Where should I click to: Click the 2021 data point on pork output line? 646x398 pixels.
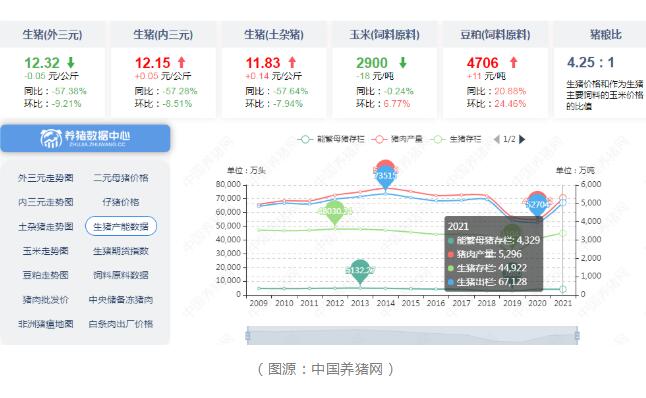(563, 198)
